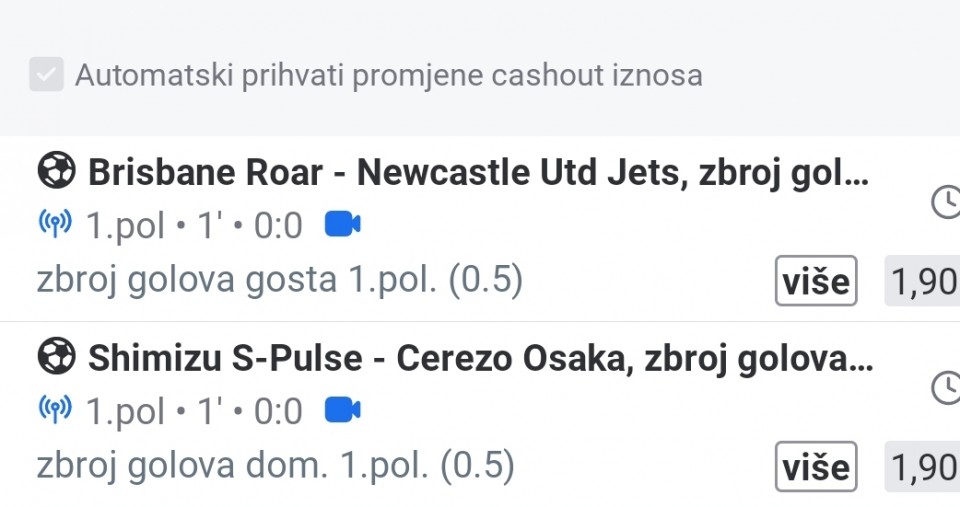The height and width of the screenshot is (507, 960).
Task: Open Brisbane Roar - Newcastle Utd Jets match title
Action: (x=478, y=173)
